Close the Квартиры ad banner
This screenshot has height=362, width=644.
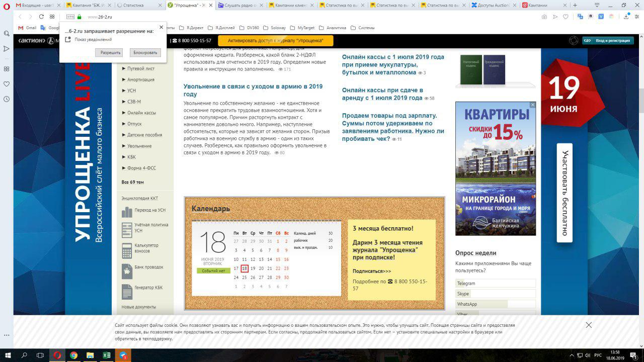(x=533, y=105)
